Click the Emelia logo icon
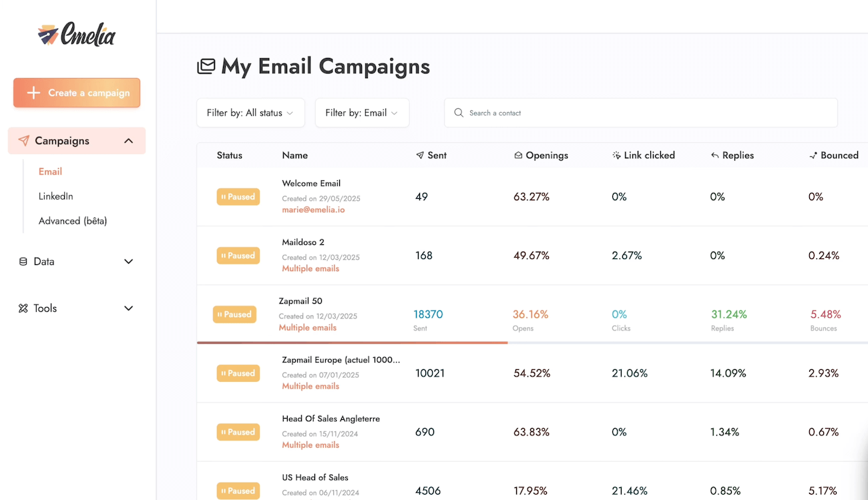The width and height of the screenshot is (868, 500). [48, 34]
